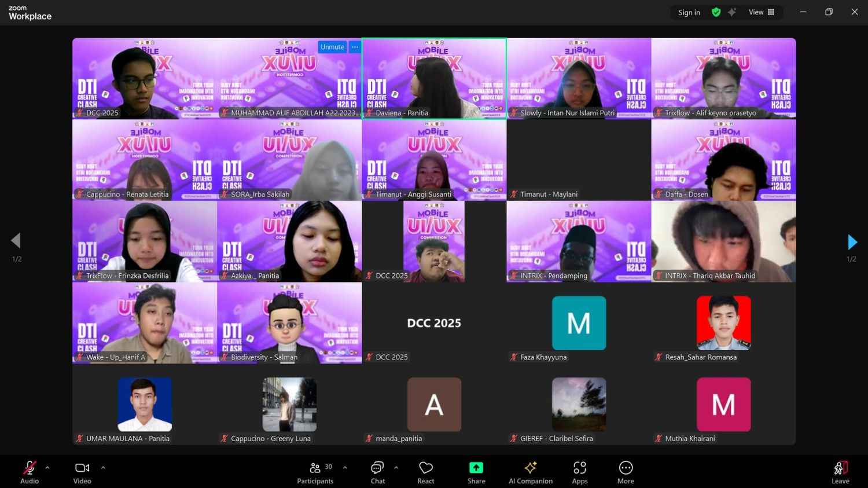
Task: Open AI Companion sparkle icon
Action: [531, 468]
